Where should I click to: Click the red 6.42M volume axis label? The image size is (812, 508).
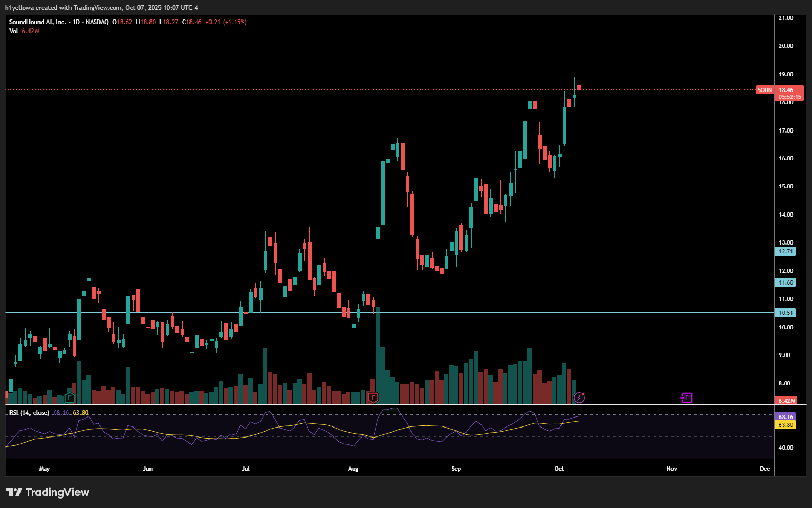(x=787, y=401)
